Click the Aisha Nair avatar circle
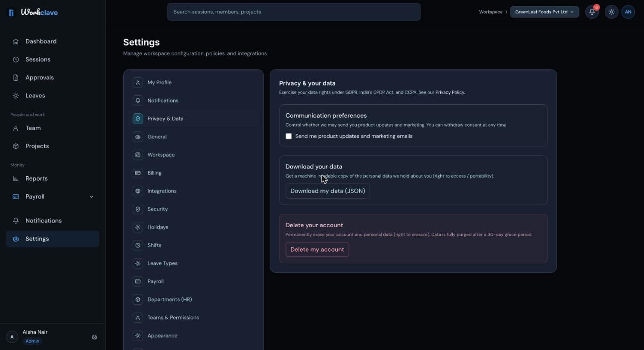 [12, 337]
